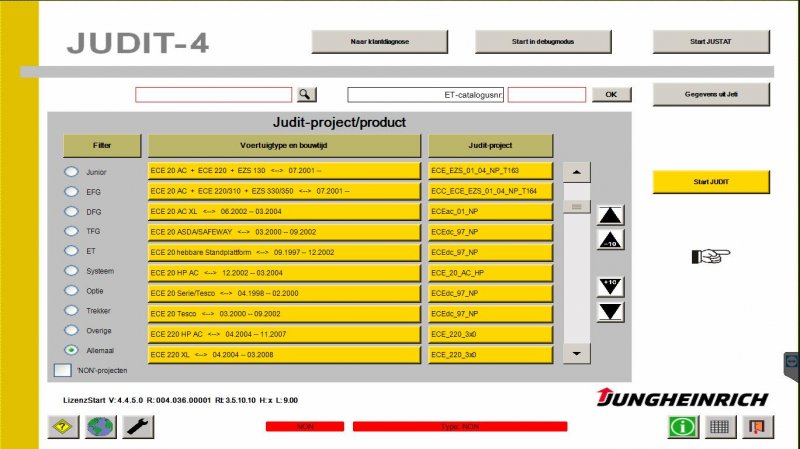Image resolution: width=800 pixels, height=449 pixels.
Task: Focus the ET-catalogusnr number field
Action: 546,94
